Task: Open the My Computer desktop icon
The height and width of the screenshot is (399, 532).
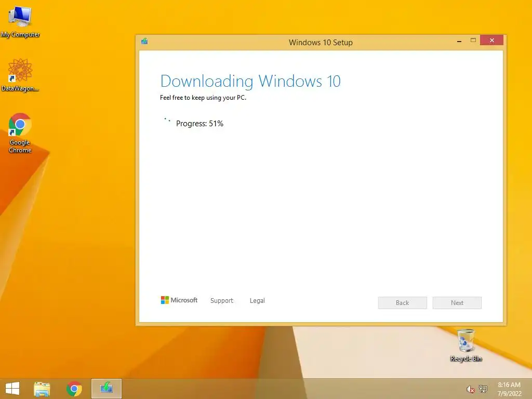Action: [x=20, y=21]
